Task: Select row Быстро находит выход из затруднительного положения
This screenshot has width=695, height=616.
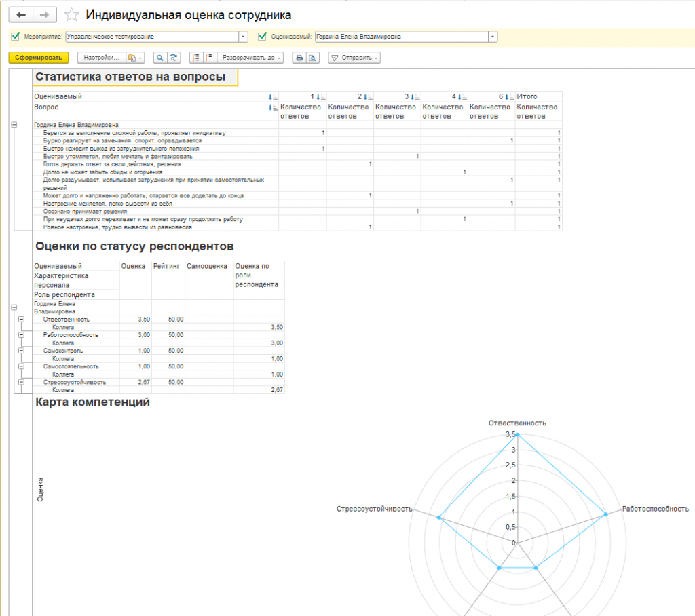Action: 298,149
